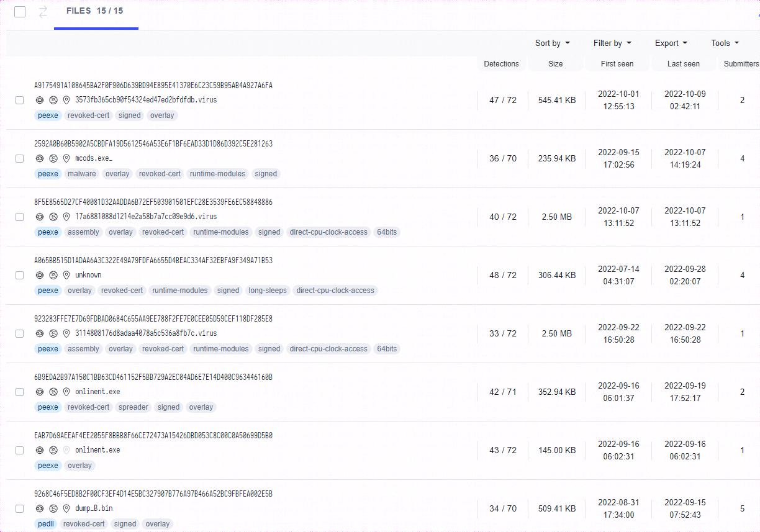Click graph icon in the 17a6881088d1214e2a58b7a7cc09e9d6.virus row
The image size is (760, 532).
pos(53,217)
